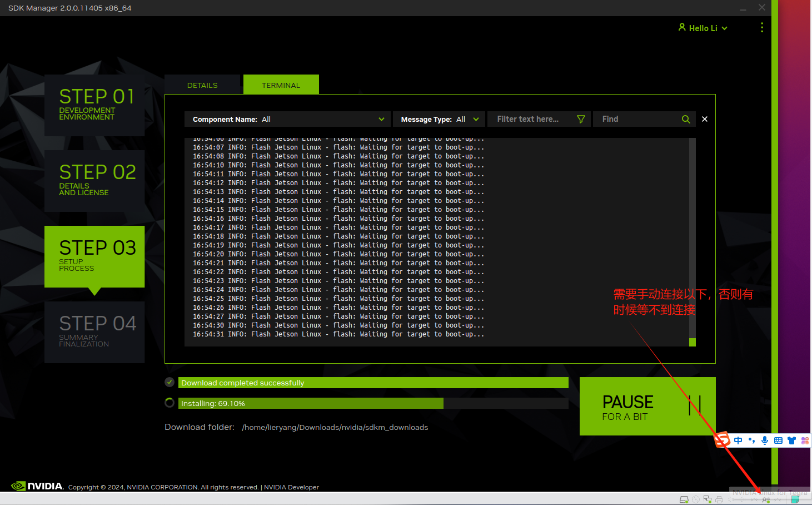Click the download folder path text
Image resolution: width=812 pixels, height=505 pixels.
coord(335,427)
